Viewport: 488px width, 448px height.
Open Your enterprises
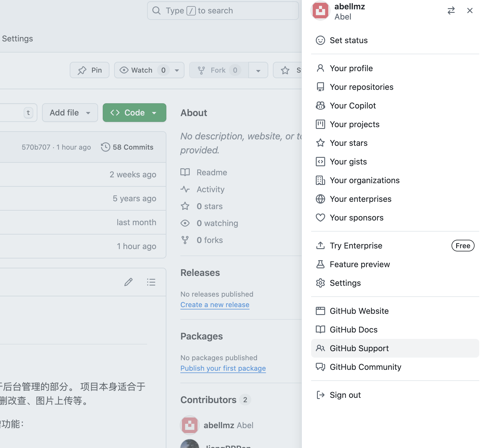395,199
